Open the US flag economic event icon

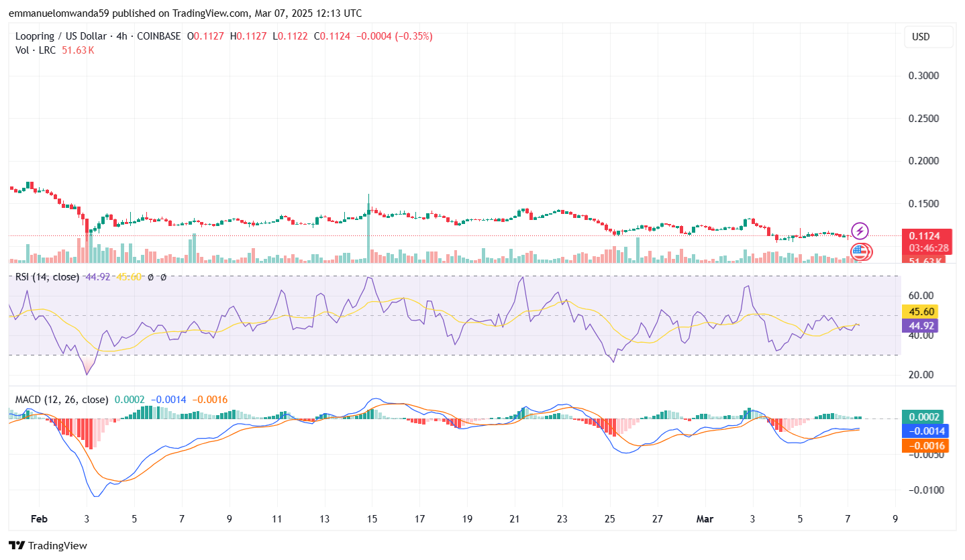[859, 252]
